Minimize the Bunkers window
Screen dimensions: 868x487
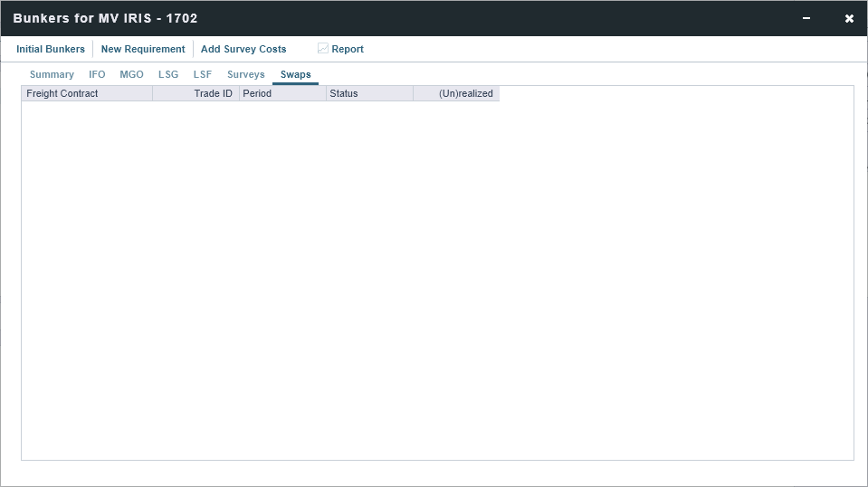(x=806, y=18)
